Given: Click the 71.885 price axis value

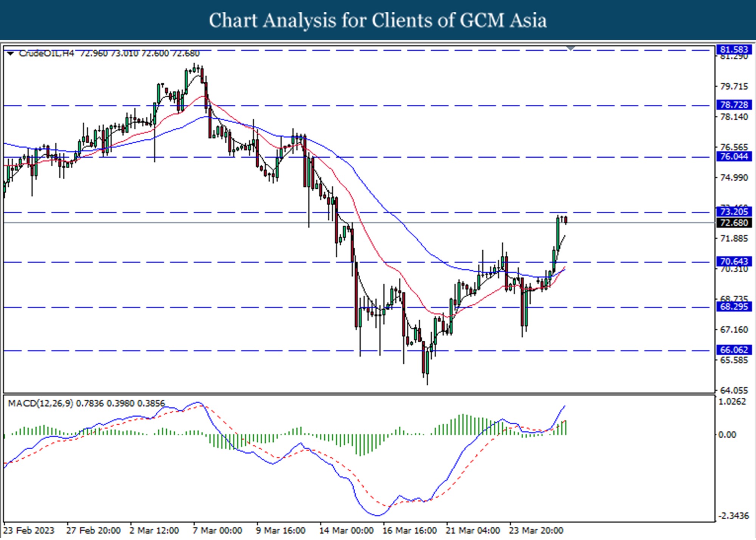Looking at the screenshot, I should pos(734,239).
